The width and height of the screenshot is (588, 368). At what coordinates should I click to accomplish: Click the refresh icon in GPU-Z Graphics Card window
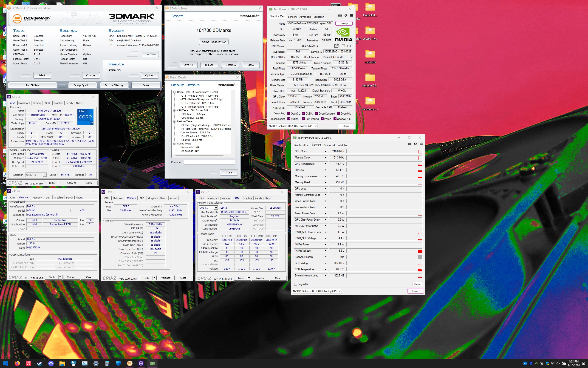tap(346, 16)
